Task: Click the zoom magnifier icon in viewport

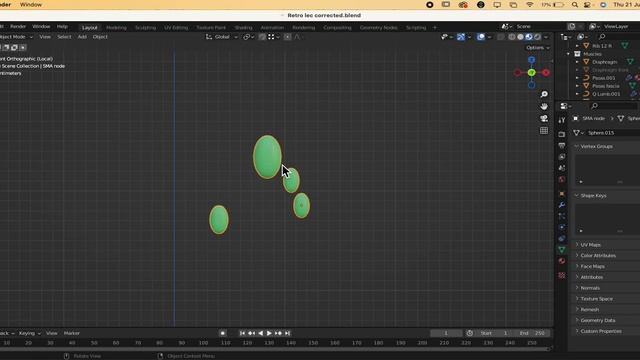Action: tap(544, 94)
